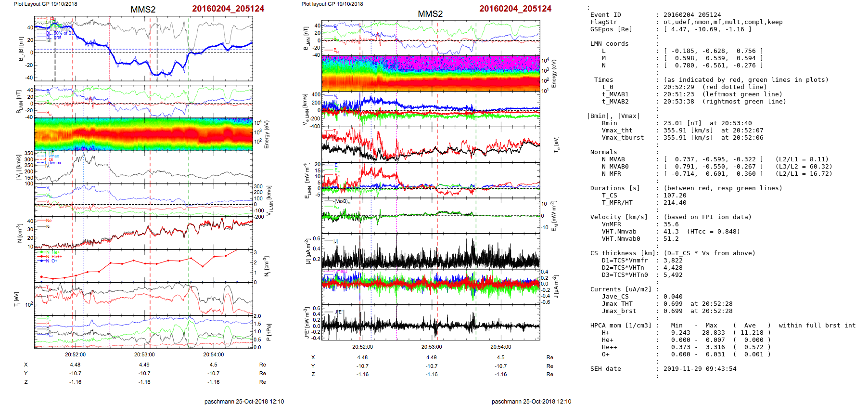Select the D3=TCS*VHTn0 thickness value 5,492
Image resolution: width=868 pixels, height=405 pixels.
(673, 275)
